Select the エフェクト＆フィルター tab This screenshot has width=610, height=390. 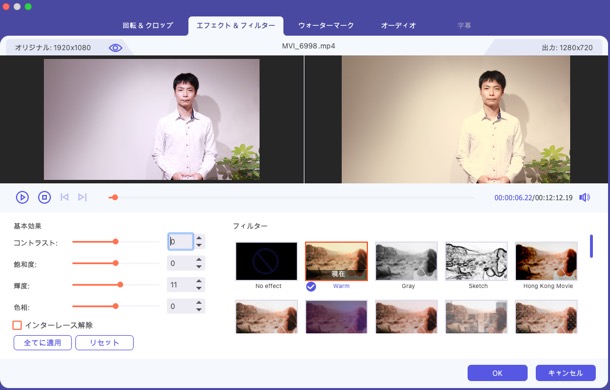tap(235, 26)
